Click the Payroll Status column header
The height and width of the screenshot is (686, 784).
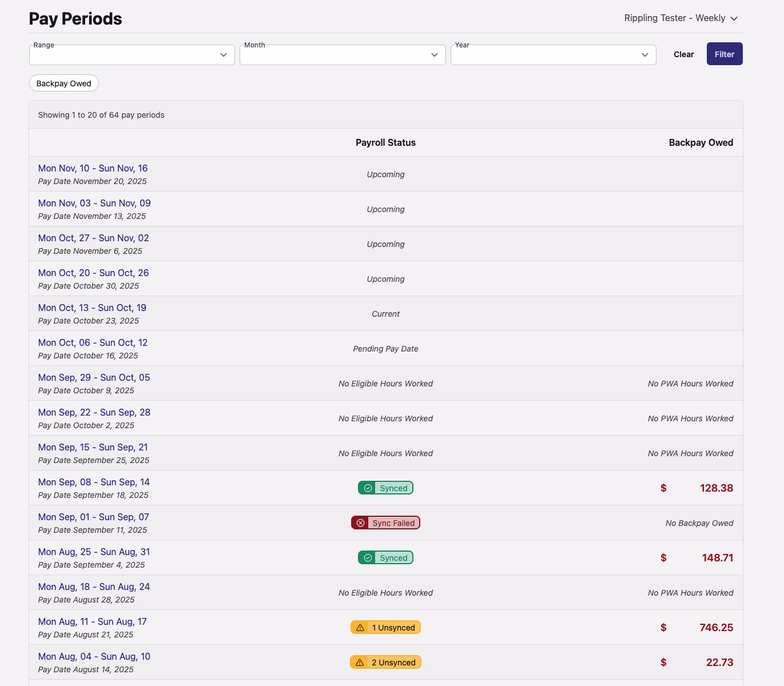(385, 142)
